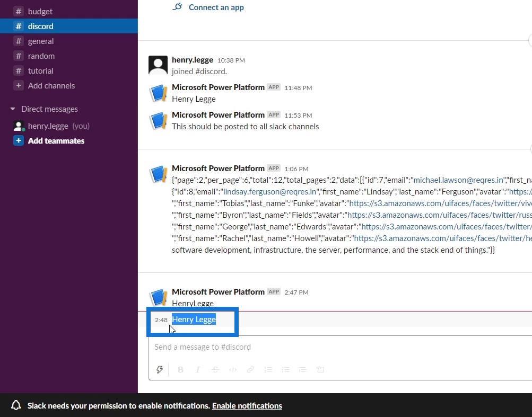Click the plug icon beside Connect an app

(x=178, y=7)
